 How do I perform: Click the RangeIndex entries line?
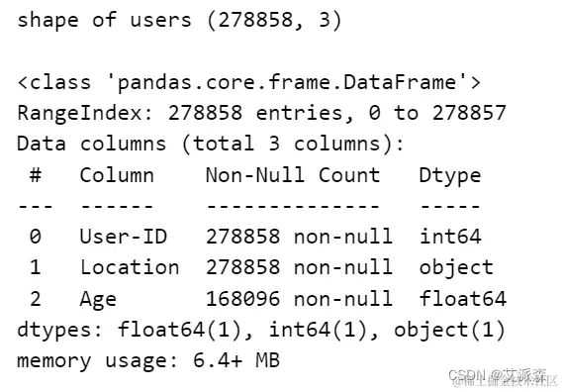point(261,113)
